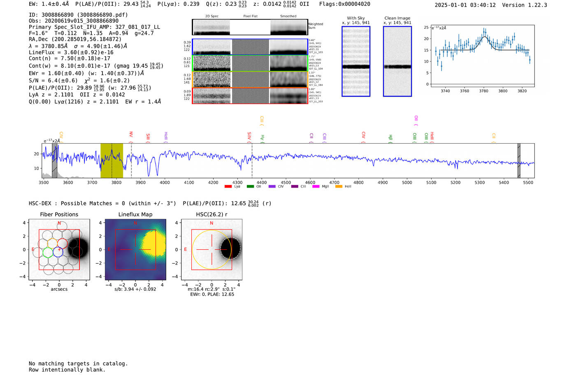Click the EW: 1.4±0.4Å header value

pos(49,4)
